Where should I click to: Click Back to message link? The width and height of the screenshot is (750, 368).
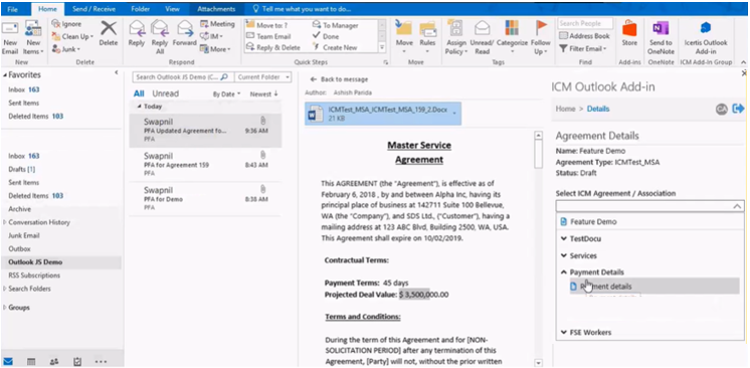point(339,79)
